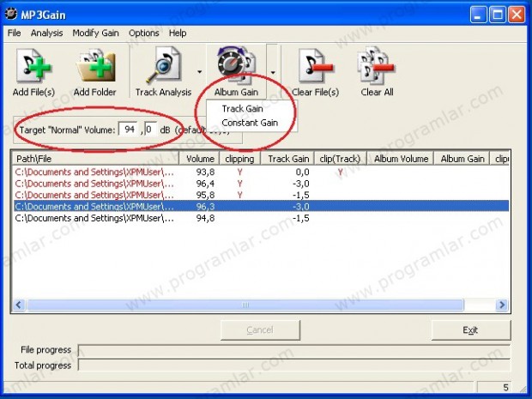Click the horizontal scrollbar thumb
The width and height of the screenshot is (532, 399).
(x=245, y=305)
